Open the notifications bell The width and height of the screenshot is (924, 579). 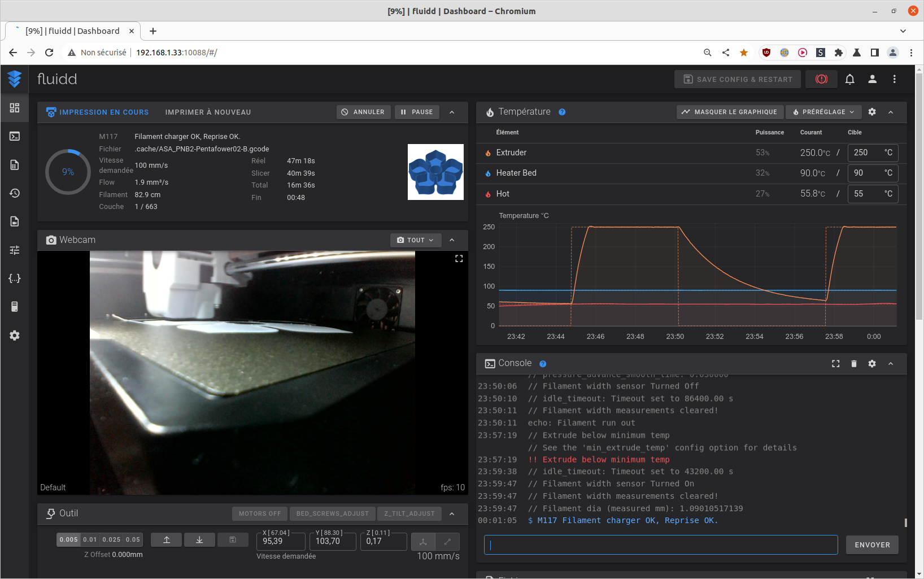(849, 79)
